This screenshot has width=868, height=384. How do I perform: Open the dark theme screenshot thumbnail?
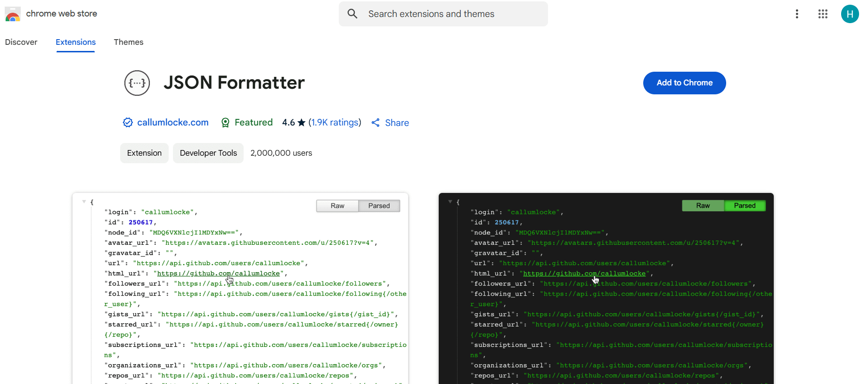click(606, 288)
